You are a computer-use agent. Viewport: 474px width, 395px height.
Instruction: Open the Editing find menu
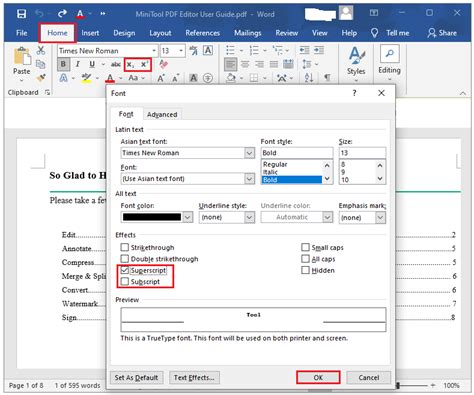tap(389, 63)
